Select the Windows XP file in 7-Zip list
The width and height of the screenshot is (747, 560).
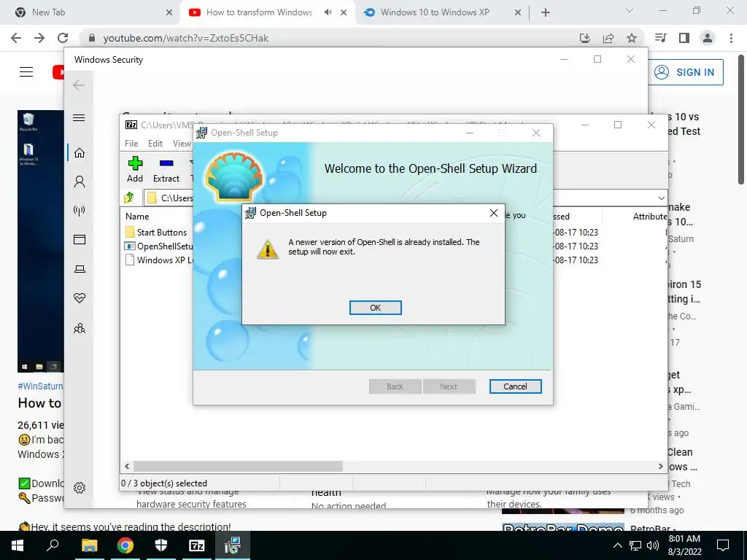(159, 260)
